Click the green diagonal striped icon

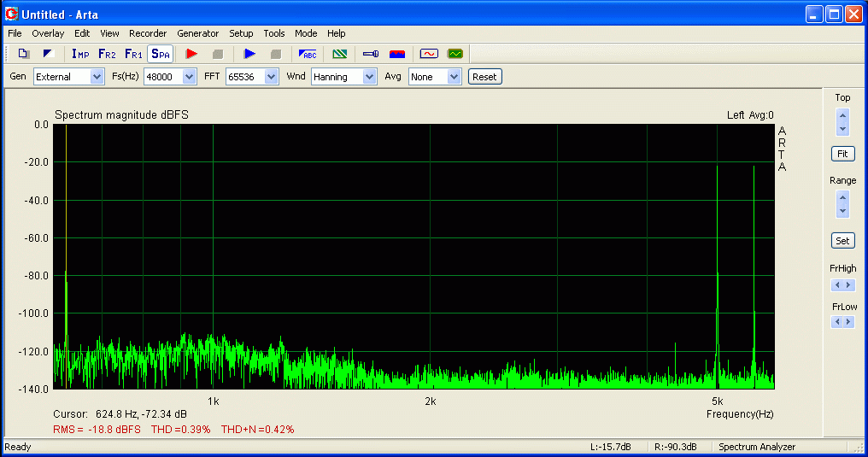coord(339,54)
